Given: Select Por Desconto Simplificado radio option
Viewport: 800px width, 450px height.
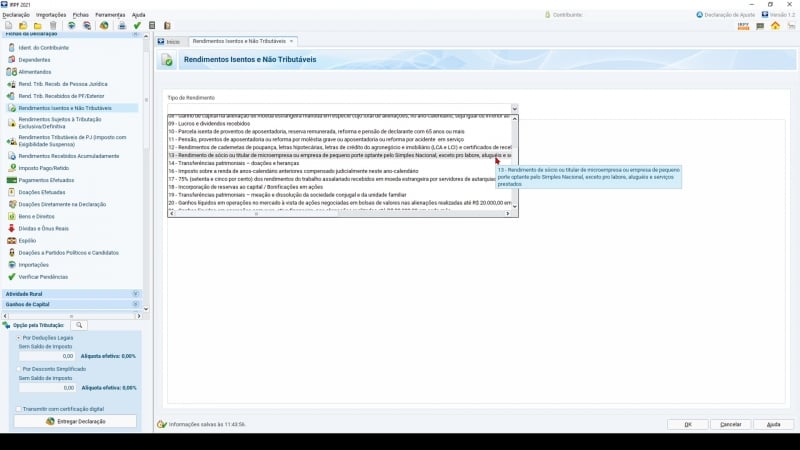Looking at the screenshot, I should tap(18, 369).
